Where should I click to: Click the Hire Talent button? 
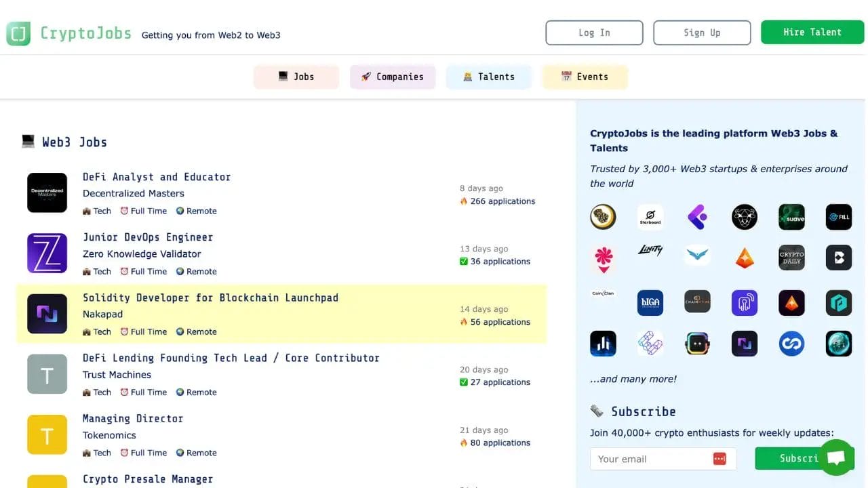812,32
